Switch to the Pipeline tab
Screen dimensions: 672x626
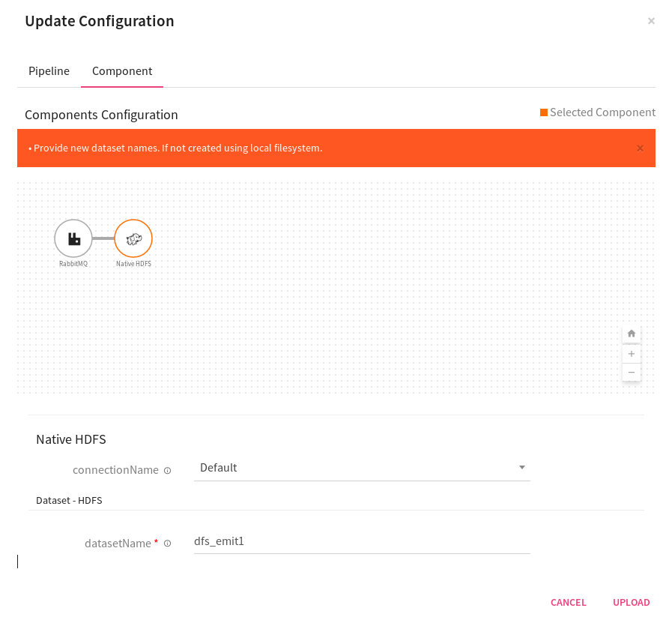point(49,71)
